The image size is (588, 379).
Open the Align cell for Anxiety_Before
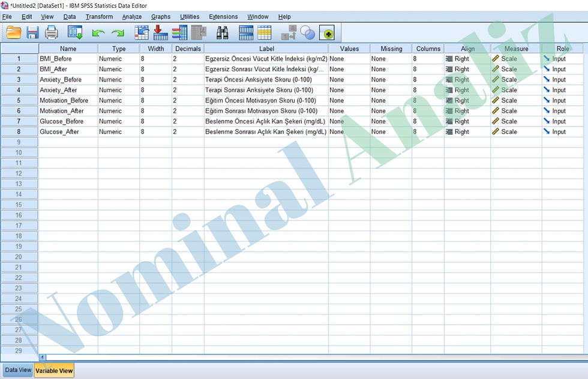pyautogui.click(x=467, y=80)
